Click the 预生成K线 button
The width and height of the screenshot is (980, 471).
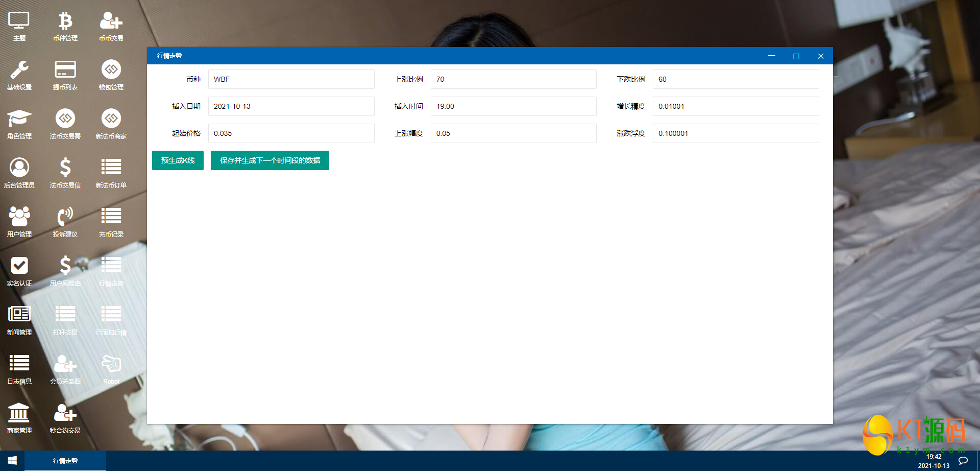click(178, 160)
